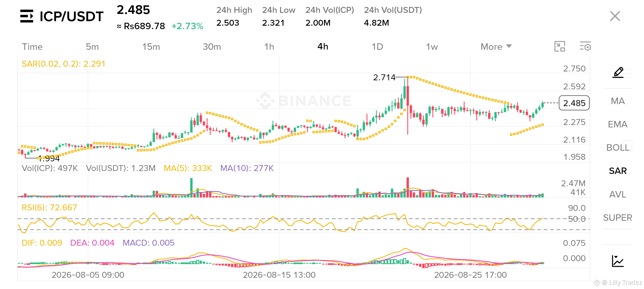The width and height of the screenshot is (644, 289).
Task: Switch to 1D timeframe
Action: [x=377, y=47]
